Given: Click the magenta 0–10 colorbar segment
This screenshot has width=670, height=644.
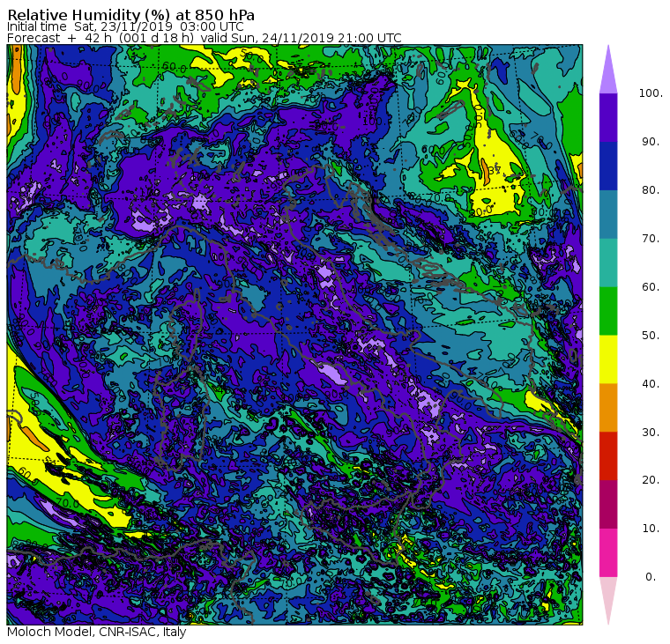Looking at the screenshot, I should point(608,553).
